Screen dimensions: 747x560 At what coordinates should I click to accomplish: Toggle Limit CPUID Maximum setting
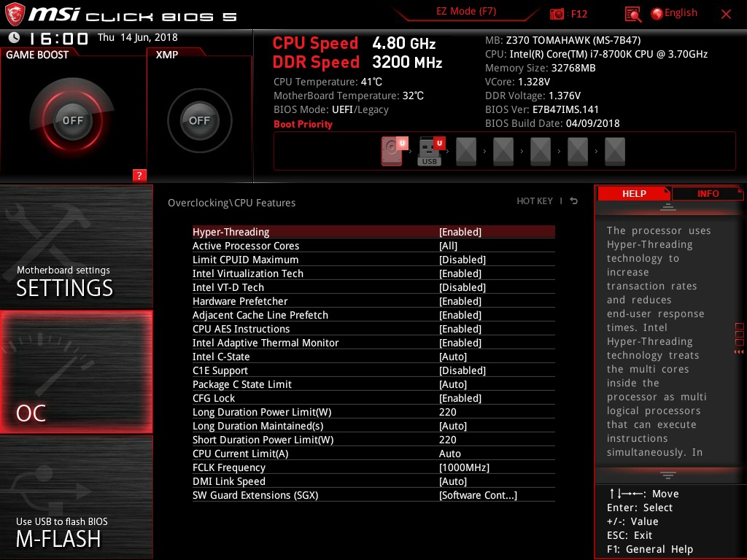pyautogui.click(x=373, y=260)
